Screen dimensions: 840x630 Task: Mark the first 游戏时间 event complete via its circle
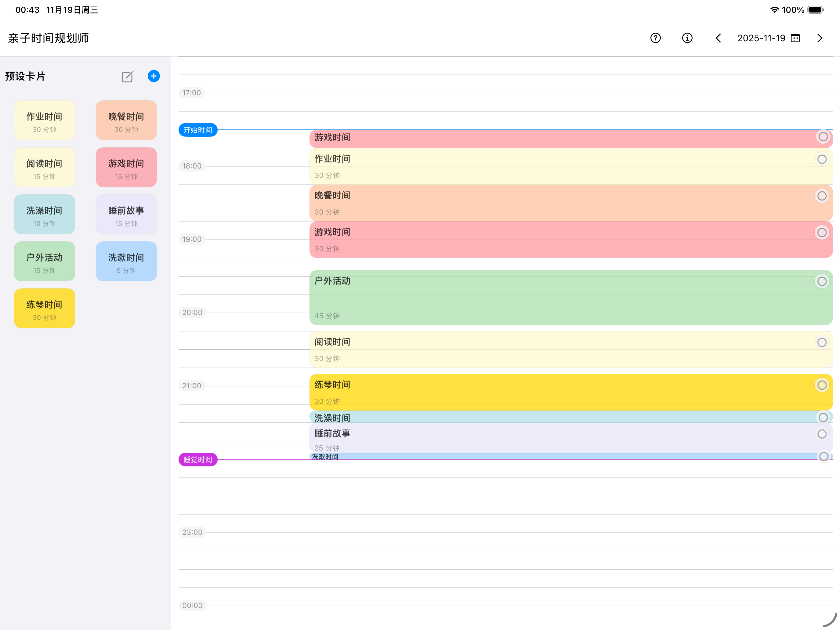point(823,137)
